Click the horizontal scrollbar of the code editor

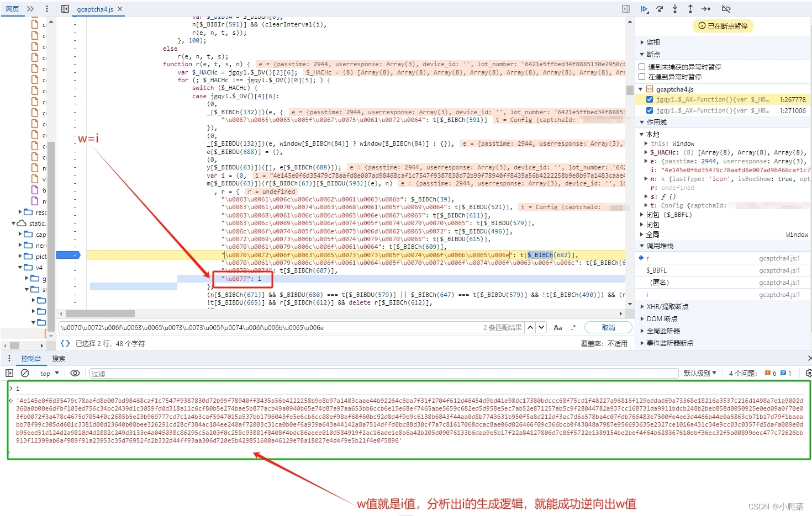click(x=100, y=313)
